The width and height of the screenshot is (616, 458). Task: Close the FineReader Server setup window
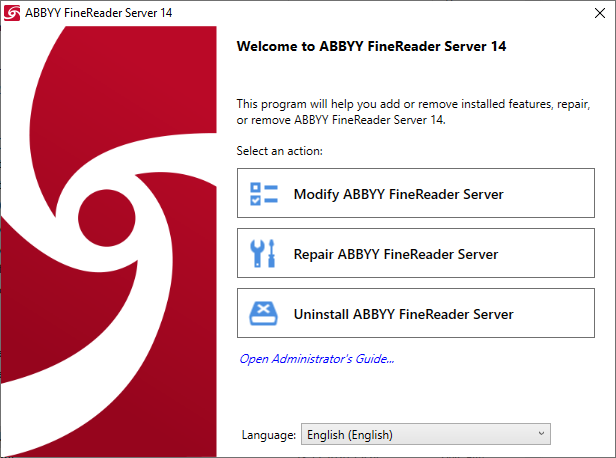pyautogui.click(x=600, y=13)
